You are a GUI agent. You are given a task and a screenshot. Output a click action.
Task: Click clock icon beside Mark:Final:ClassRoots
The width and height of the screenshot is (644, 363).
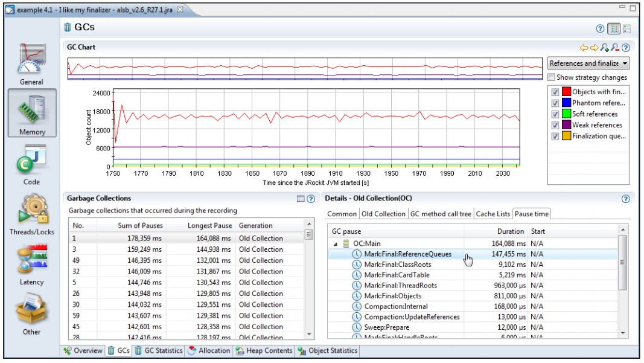tap(357, 265)
